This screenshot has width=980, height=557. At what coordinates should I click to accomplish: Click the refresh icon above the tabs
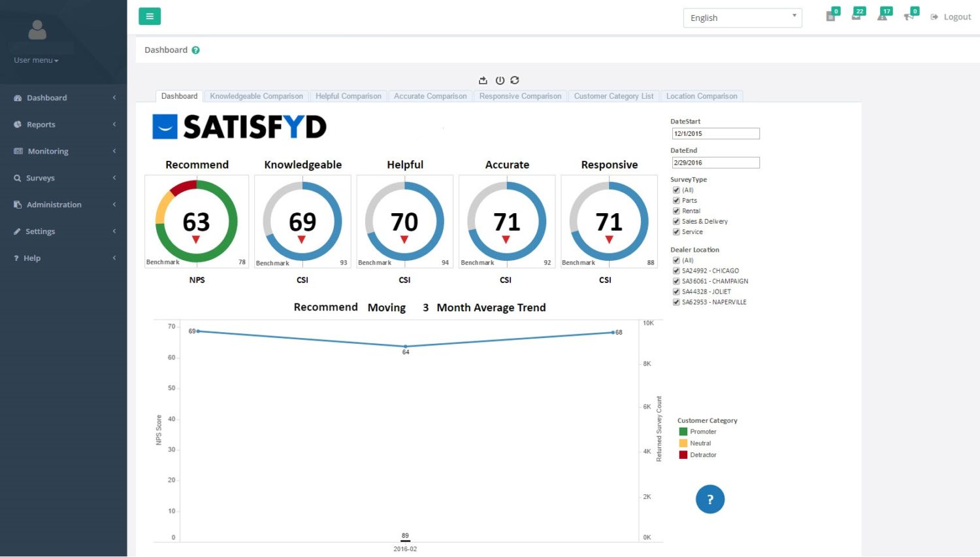pyautogui.click(x=515, y=80)
